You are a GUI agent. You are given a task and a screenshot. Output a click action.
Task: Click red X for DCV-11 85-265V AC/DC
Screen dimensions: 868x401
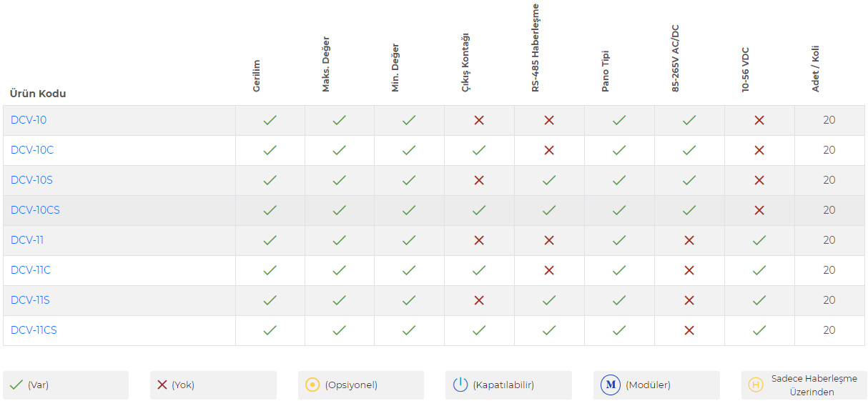[689, 240]
